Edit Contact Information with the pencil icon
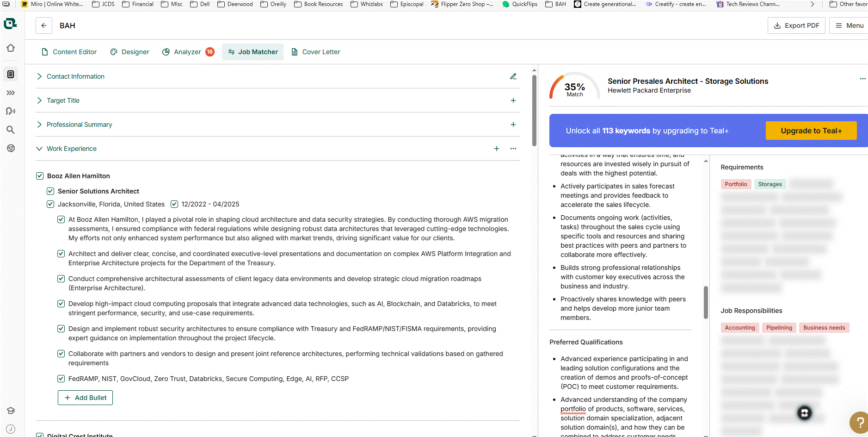 coord(513,76)
